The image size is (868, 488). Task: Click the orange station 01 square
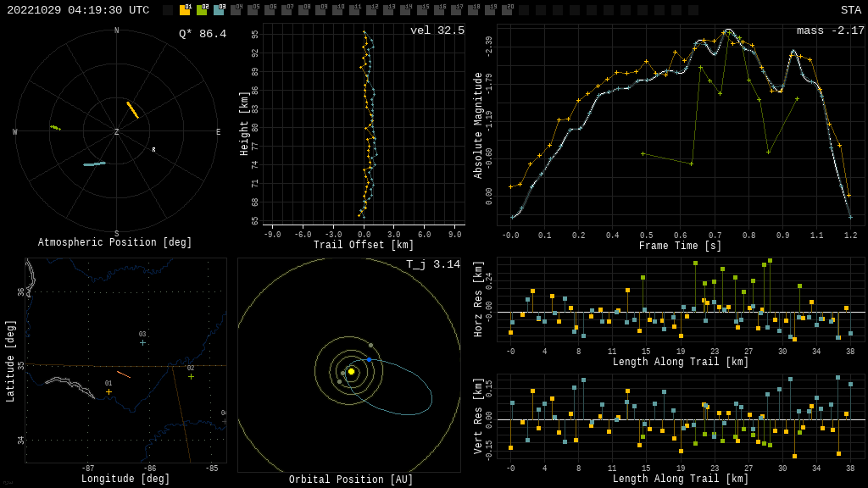[185, 10]
